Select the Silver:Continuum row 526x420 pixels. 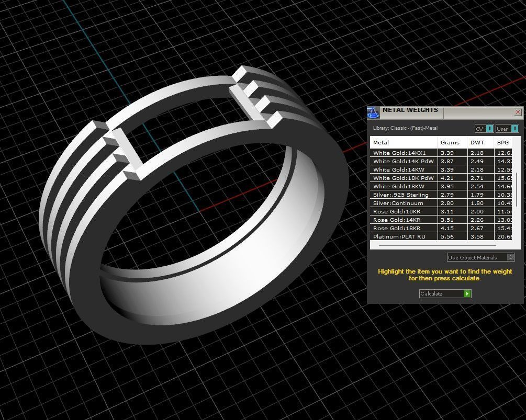441,203
